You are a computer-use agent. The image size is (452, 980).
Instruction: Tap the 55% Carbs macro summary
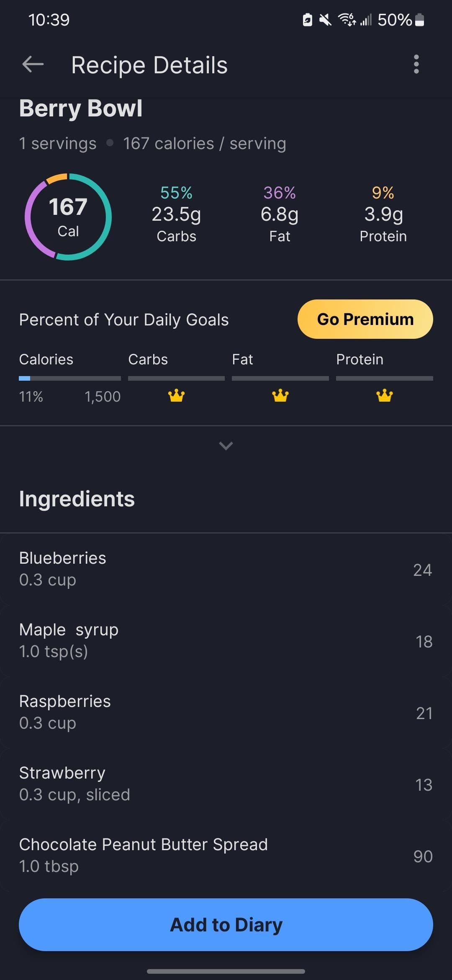[x=176, y=214]
